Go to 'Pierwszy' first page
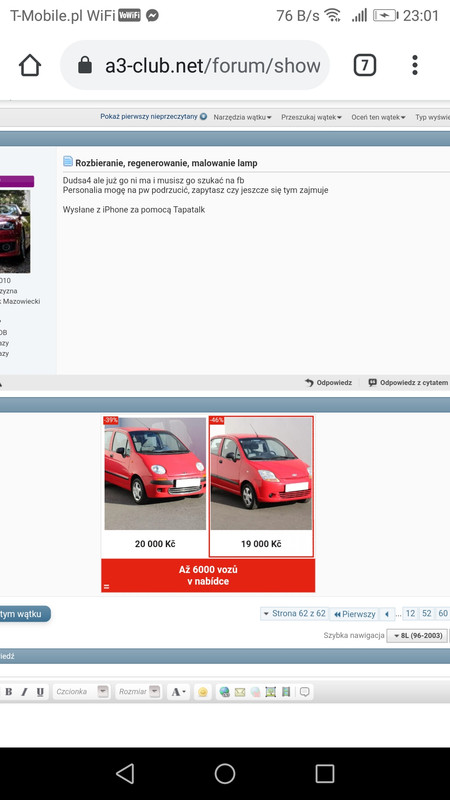Image resolution: width=450 pixels, height=800 pixels. click(355, 614)
